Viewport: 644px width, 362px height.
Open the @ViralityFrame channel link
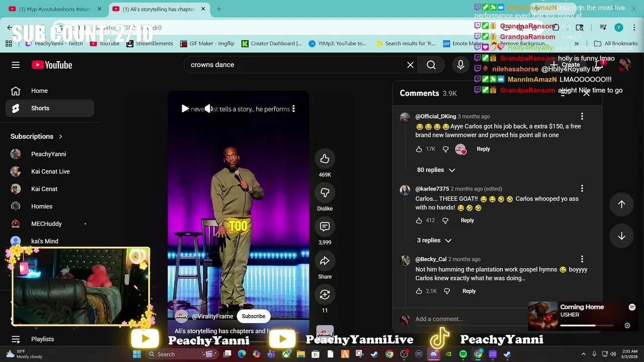pyautogui.click(x=212, y=316)
